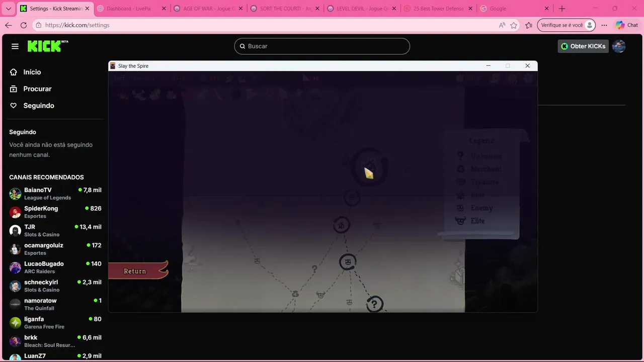Open the ocamargoluiz channel
The height and width of the screenshot is (362, 644).
55,249
